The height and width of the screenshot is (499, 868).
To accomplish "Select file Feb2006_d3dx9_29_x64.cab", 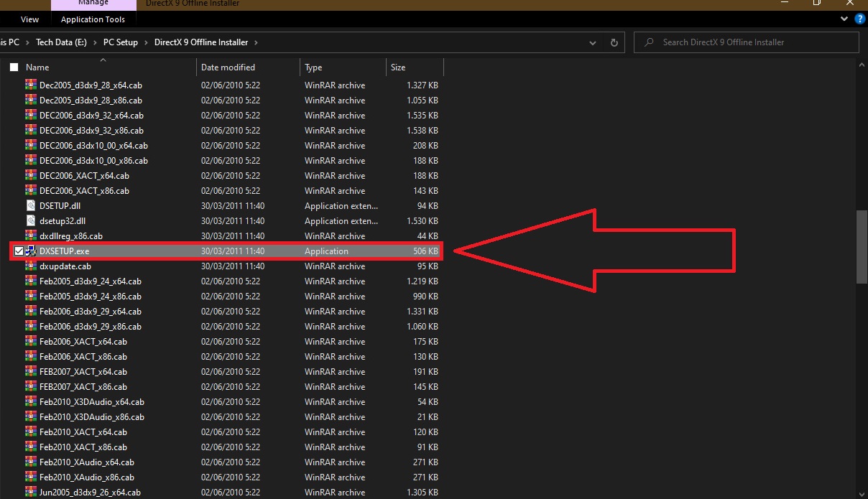I will click(91, 311).
